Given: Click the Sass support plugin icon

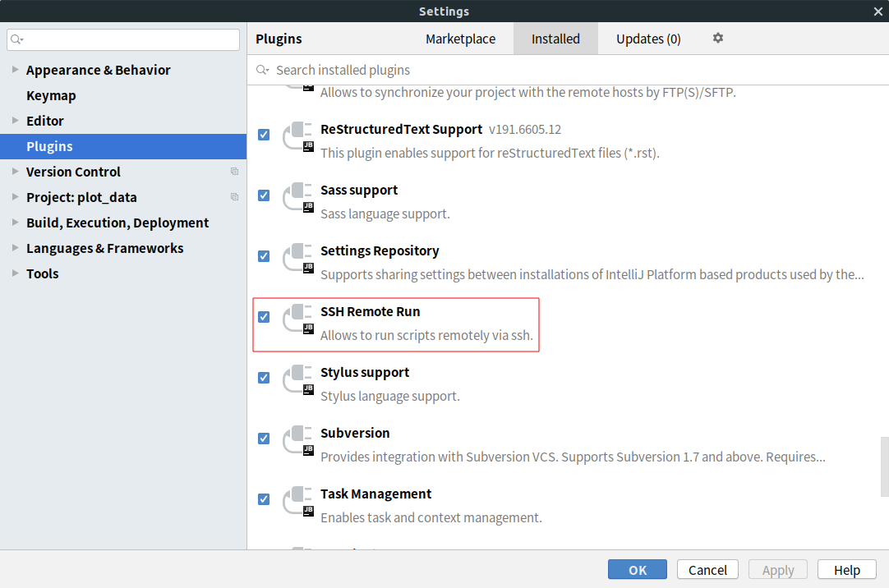Looking at the screenshot, I should [x=298, y=197].
